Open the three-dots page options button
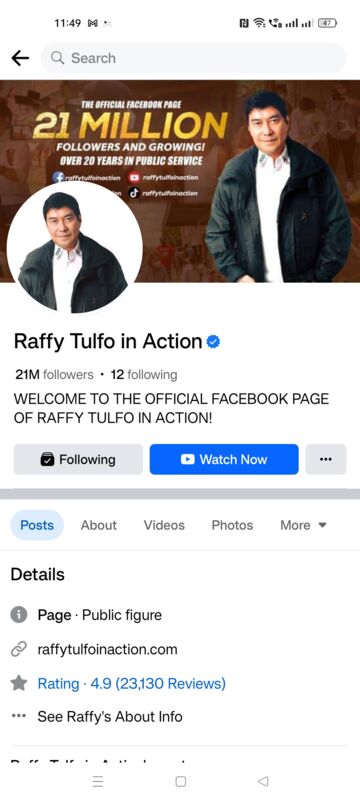This screenshot has height=800, width=360. tap(326, 459)
